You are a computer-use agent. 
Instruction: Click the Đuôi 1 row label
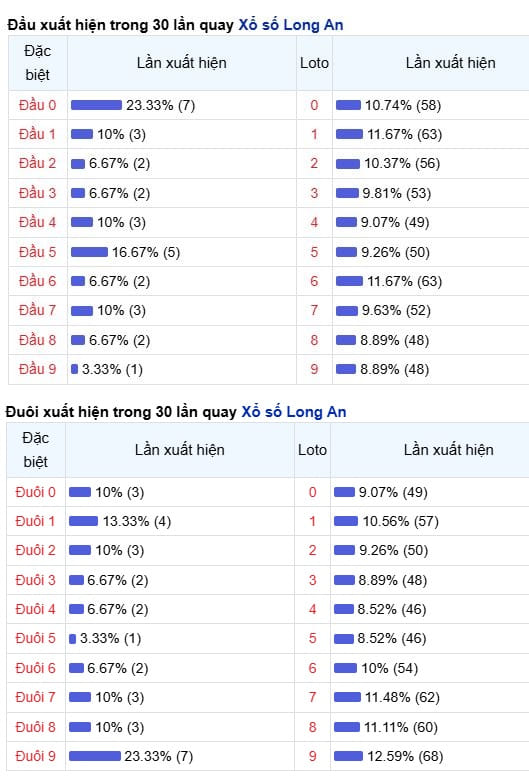[x=35, y=521]
